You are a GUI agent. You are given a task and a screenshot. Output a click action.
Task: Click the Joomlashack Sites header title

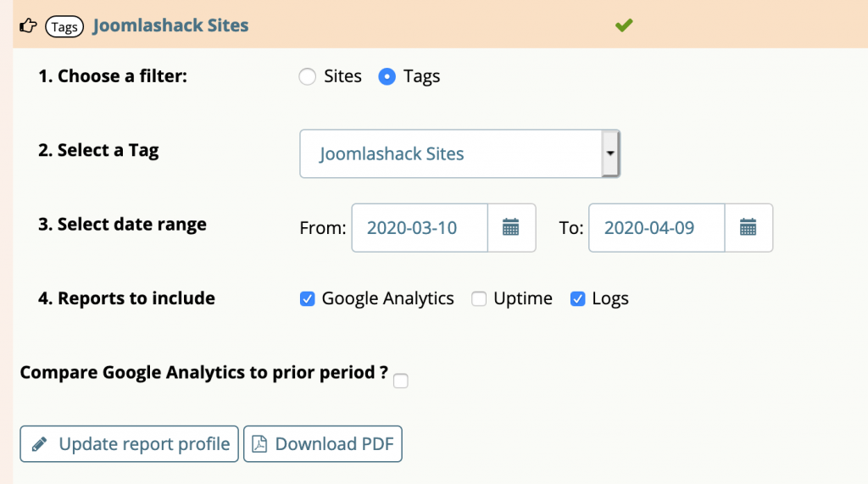[x=170, y=25]
